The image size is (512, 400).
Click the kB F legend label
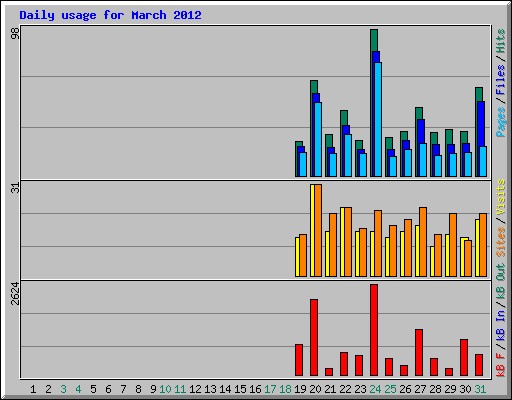(x=500, y=365)
